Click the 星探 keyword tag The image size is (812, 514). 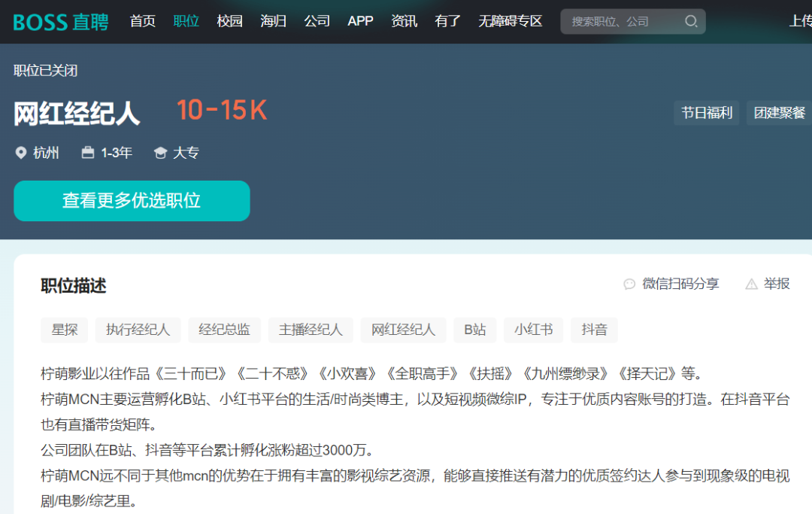(x=64, y=330)
